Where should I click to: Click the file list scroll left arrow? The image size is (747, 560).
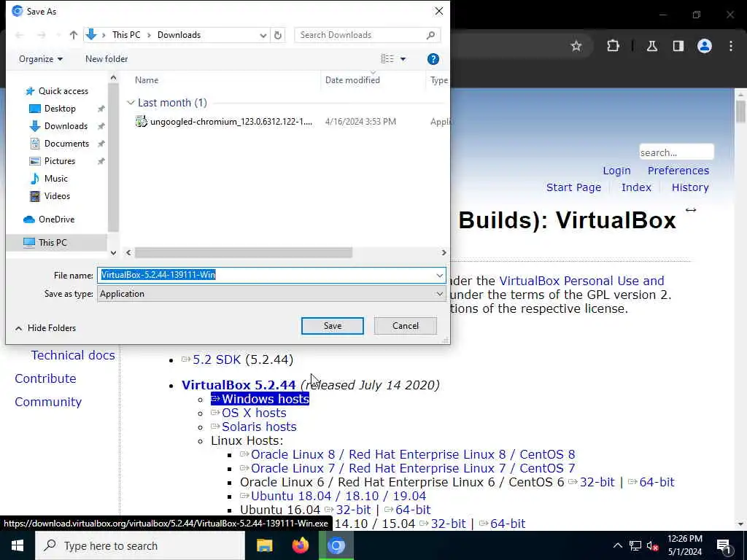pyautogui.click(x=128, y=252)
